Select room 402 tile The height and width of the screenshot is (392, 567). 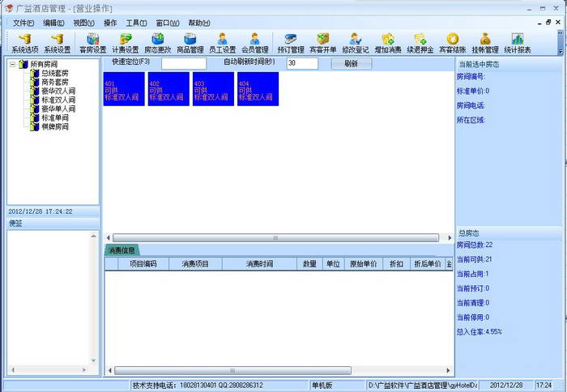coord(168,89)
